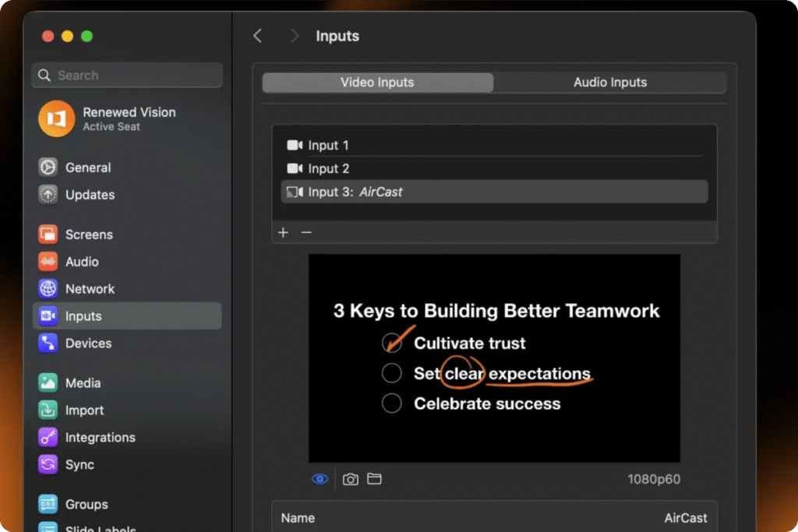
Task: Open Network settings in sidebar
Action: point(89,289)
